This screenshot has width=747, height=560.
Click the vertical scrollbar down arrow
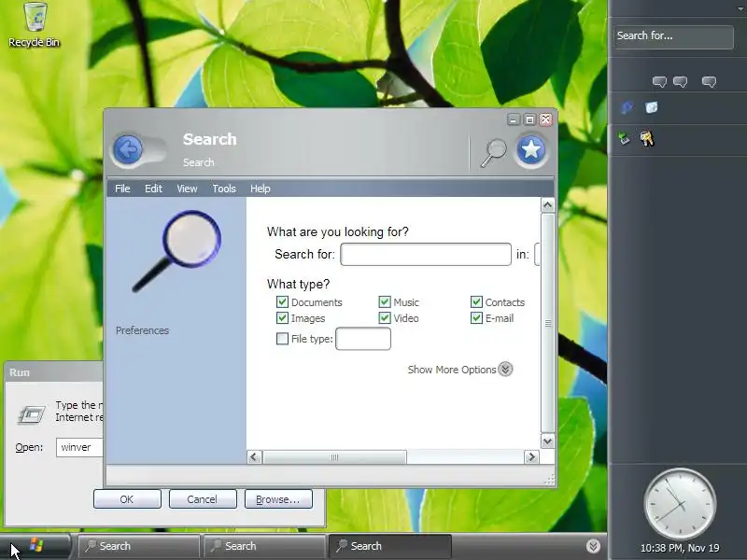click(x=548, y=441)
